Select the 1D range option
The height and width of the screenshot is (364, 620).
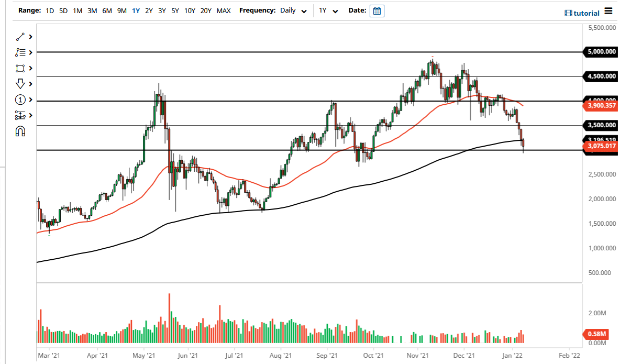[x=49, y=10]
